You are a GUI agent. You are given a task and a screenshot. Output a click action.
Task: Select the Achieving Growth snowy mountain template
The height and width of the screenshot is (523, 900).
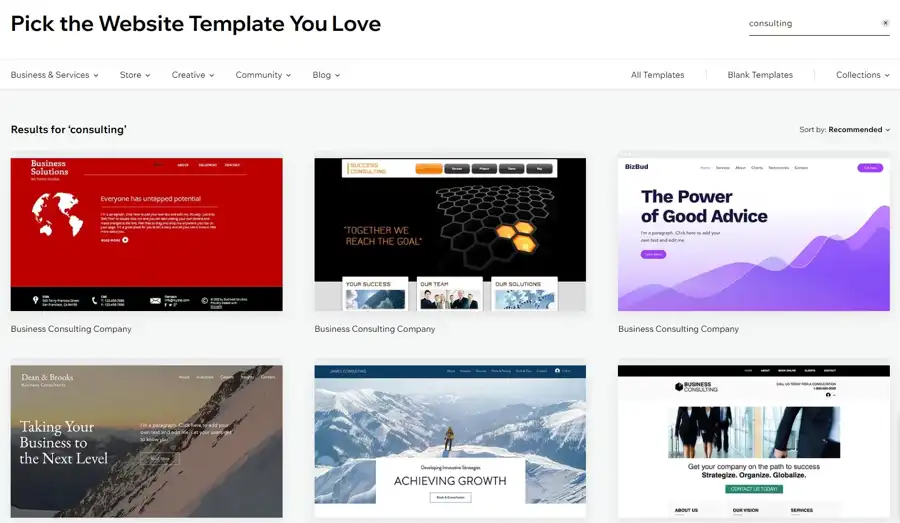click(x=450, y=441)
